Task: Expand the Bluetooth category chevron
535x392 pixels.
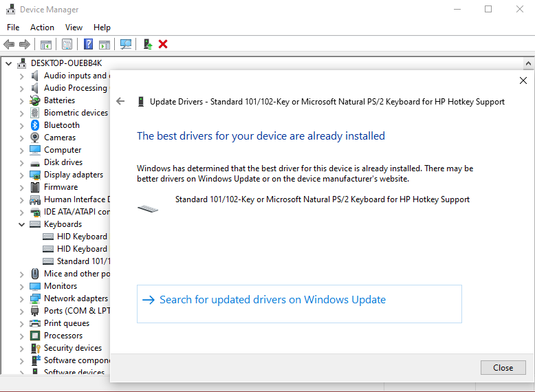Action: coord(21,126)
